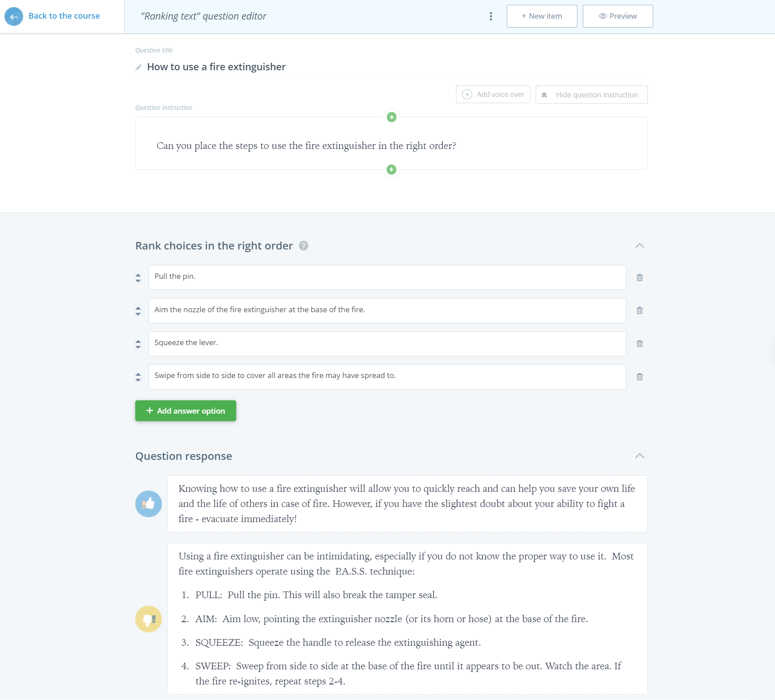Create a New item

pos(541,16)
